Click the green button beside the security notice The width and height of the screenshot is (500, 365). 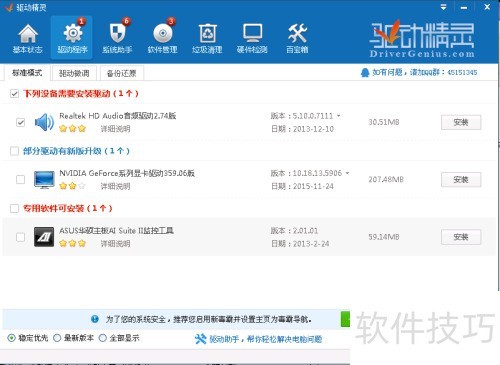(345, 319)
